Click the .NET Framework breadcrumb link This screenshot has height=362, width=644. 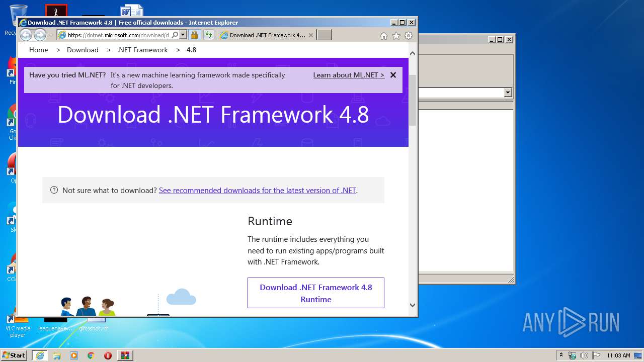pyautogui.click(x=142, y=50)
